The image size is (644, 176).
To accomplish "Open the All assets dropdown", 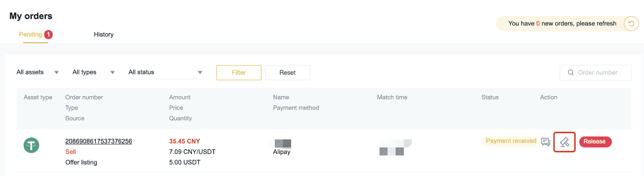I will (39, 72).
